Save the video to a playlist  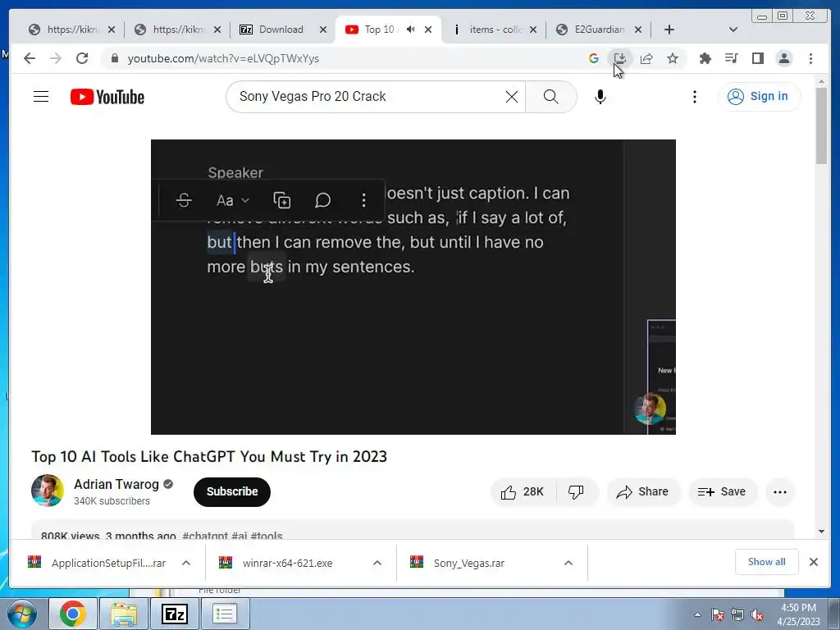[722, 492]
